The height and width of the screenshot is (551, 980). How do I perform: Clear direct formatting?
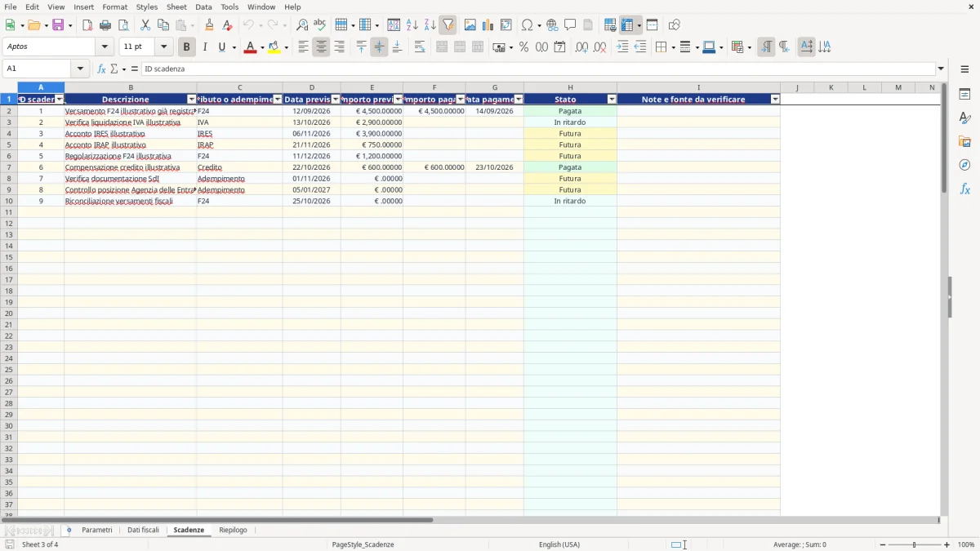[228, 25]
